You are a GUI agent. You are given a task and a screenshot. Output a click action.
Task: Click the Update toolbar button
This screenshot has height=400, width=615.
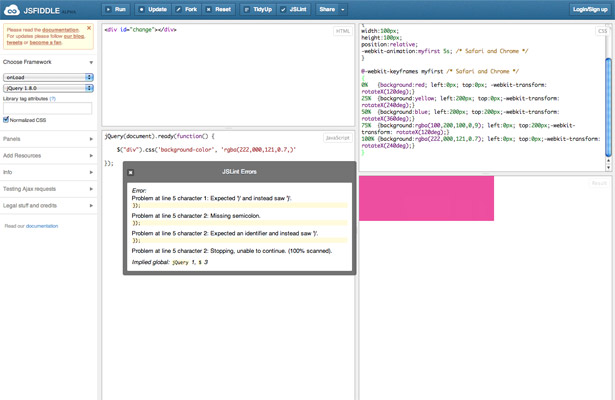point(153,9)
